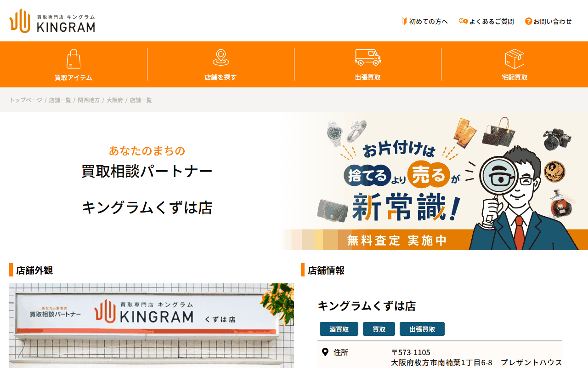
Task: Click the dark blue 出張買取 tag button
Action: tap(422, 329)
